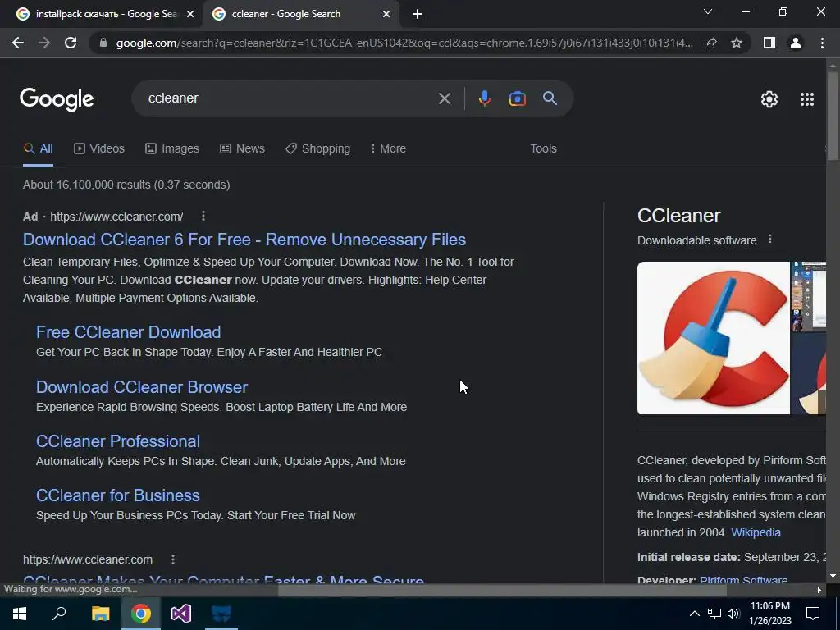The width and height of the screenshot is (840, 630).
Task: Click the browser forward arrow
Action: tap(44, 43)
